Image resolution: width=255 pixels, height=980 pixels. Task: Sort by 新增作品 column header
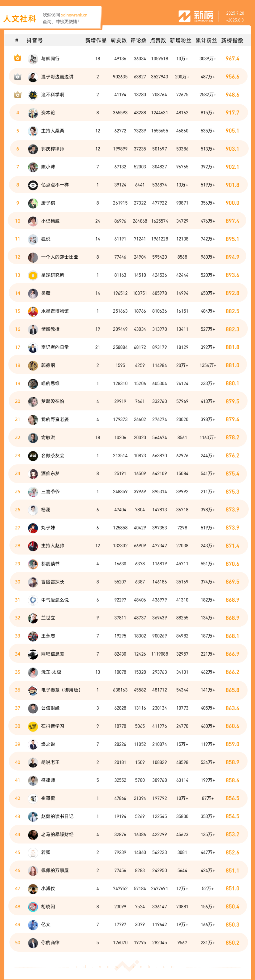coord(96,40)
